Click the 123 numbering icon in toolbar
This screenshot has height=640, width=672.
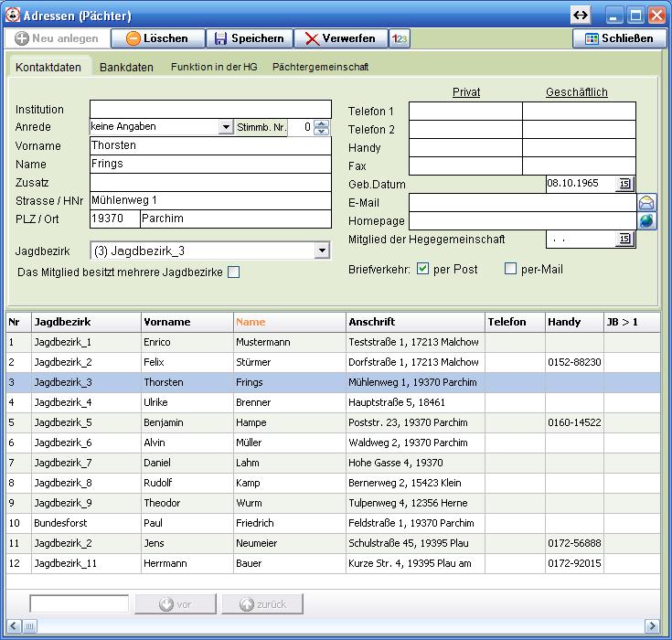400,38
